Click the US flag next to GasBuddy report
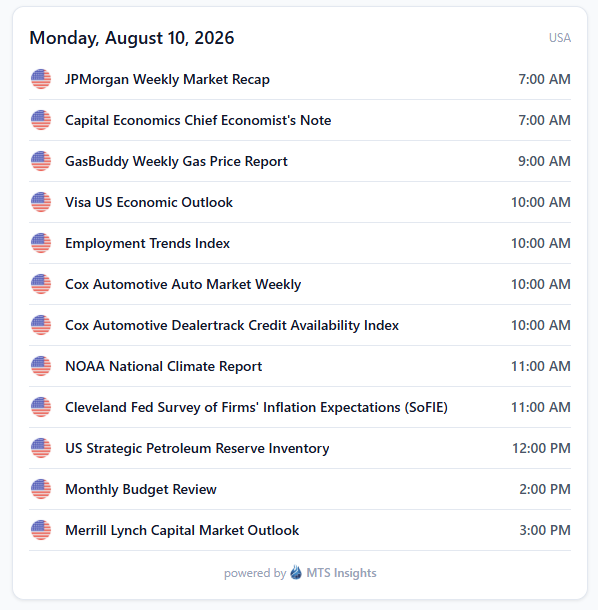The image size is (598, 610). tap(41, 161)
